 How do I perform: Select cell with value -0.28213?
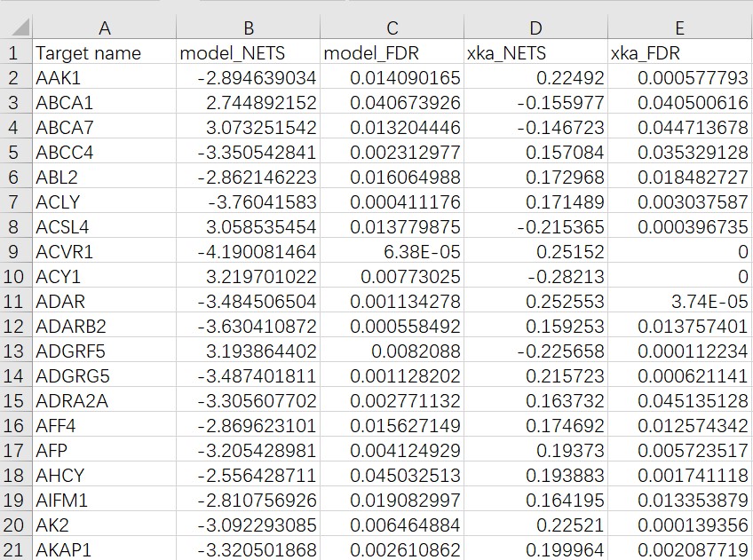pyautogui.click(x=535, y=276)
